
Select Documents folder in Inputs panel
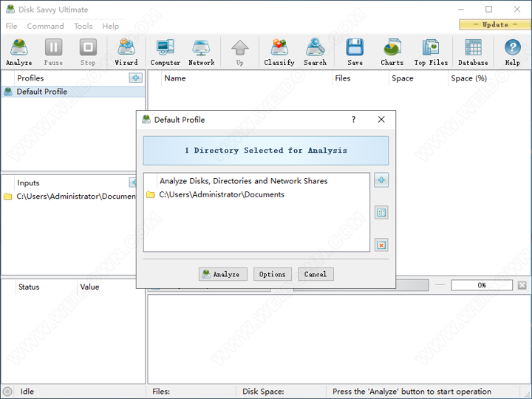[69, 197]
